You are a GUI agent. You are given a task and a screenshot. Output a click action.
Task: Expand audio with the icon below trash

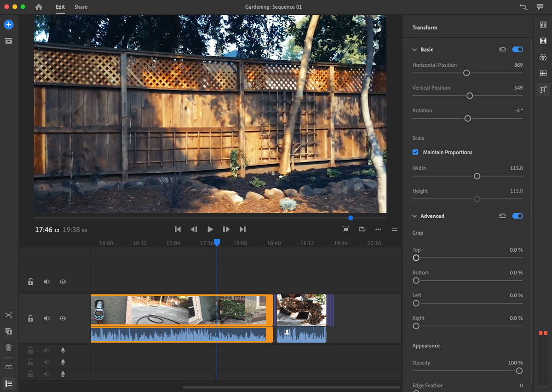[9, 367]
